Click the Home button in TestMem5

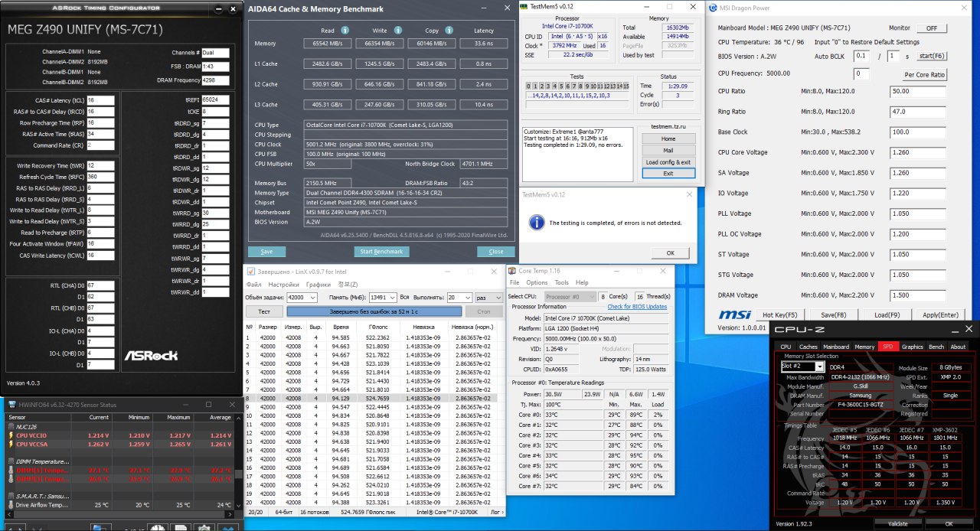click(x=668, y=139)
